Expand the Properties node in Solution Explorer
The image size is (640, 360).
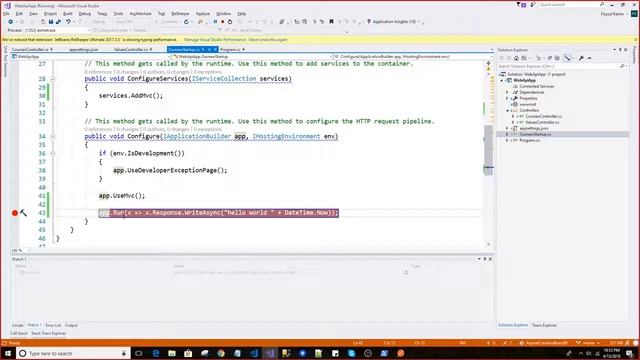click(507, 98)
